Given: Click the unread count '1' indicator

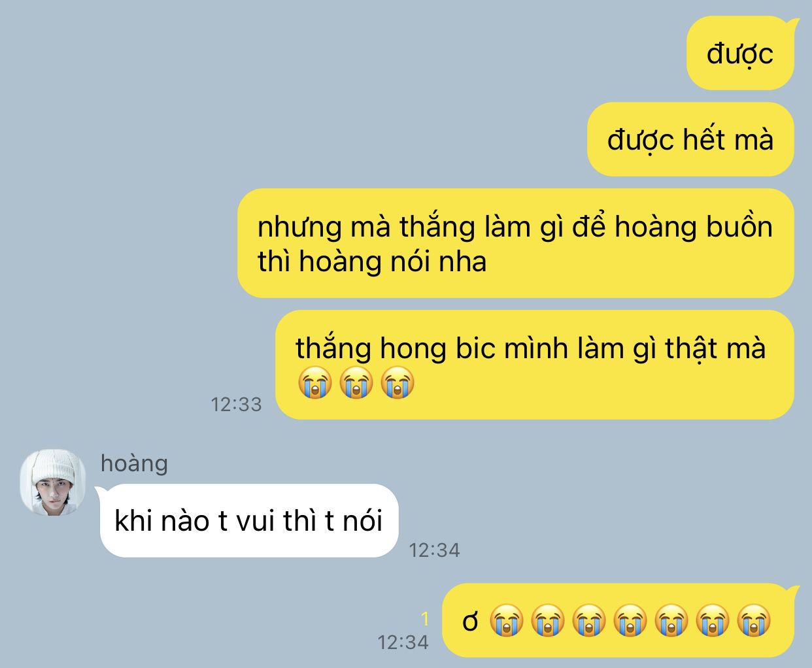Looking at the screenshot, I should point(425,618).
